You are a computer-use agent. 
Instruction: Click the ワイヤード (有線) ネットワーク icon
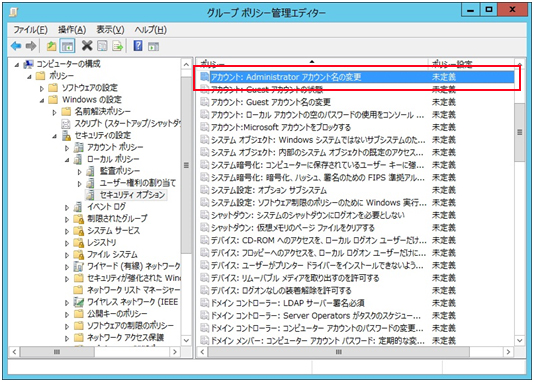[x=79, y=266]
